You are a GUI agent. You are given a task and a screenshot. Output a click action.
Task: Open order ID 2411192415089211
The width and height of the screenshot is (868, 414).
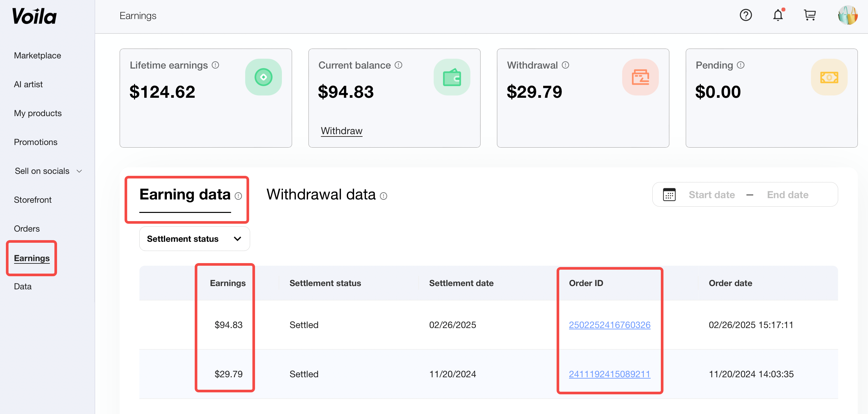click(x=609, y=374)
